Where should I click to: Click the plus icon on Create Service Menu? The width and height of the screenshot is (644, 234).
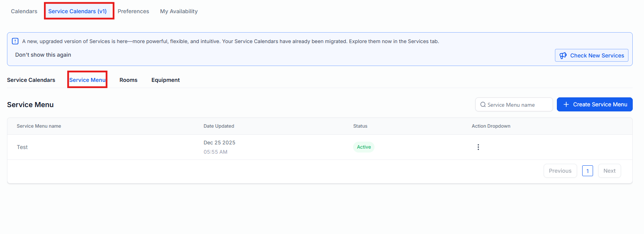click(x=566, y=104)
